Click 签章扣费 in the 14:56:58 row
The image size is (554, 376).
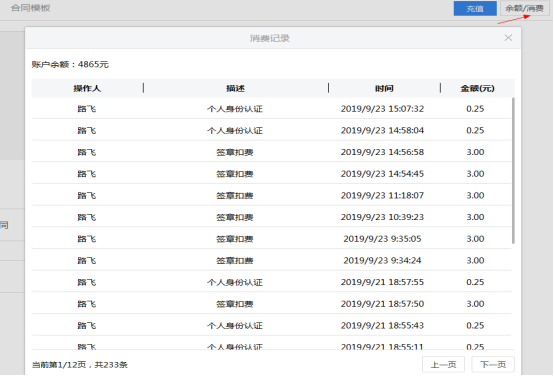pyautogui.click(x=235, y=152)
